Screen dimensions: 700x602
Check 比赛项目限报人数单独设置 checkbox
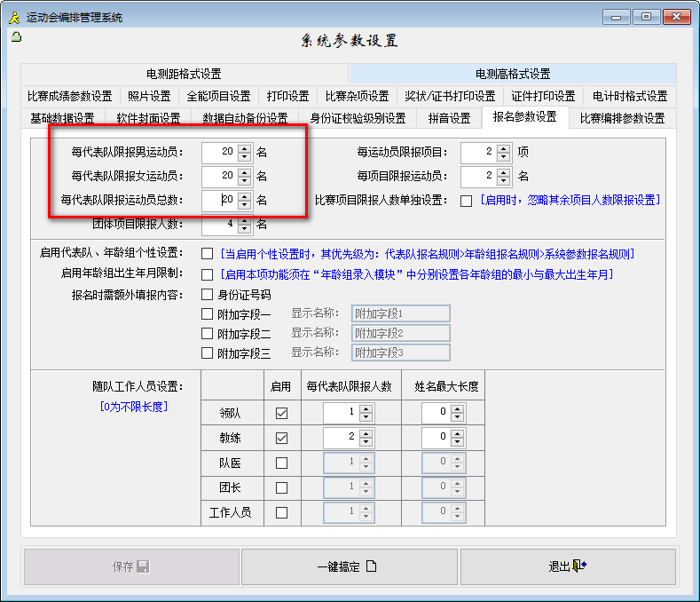coord(466,201)
